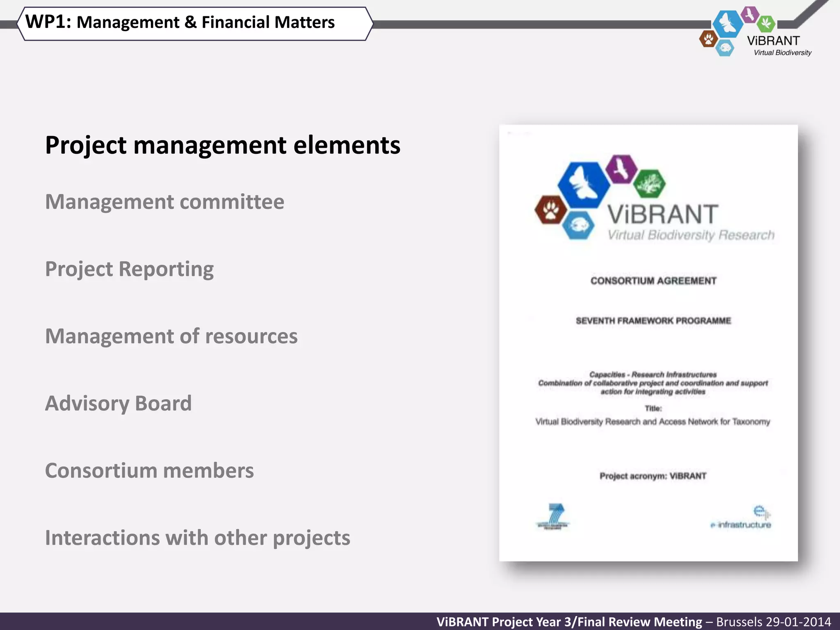The width and height of the screenshot is (840, 630).
Task: Click the large ViBRANT wordmark on document
Action: pyautogui.click(x=663, y=214)
